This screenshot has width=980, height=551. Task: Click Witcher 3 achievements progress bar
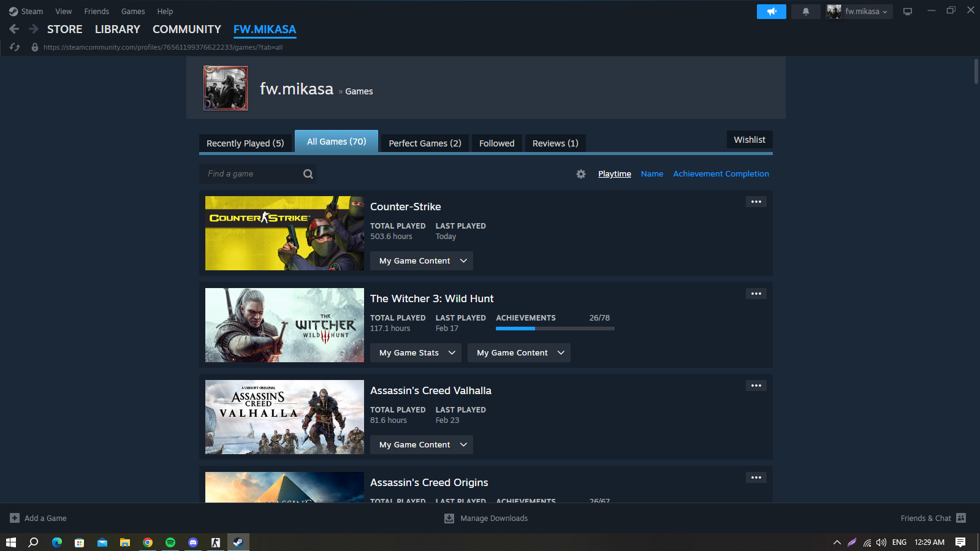point(555,329)
